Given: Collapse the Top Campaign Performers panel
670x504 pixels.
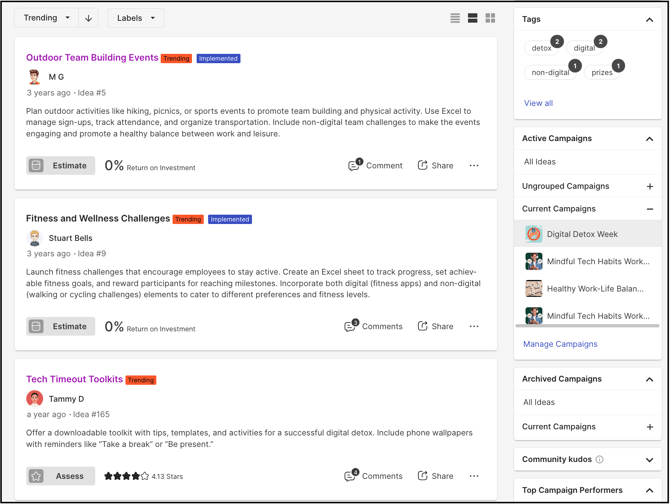Looking at the screenshot, I should [x=649, y=490].
